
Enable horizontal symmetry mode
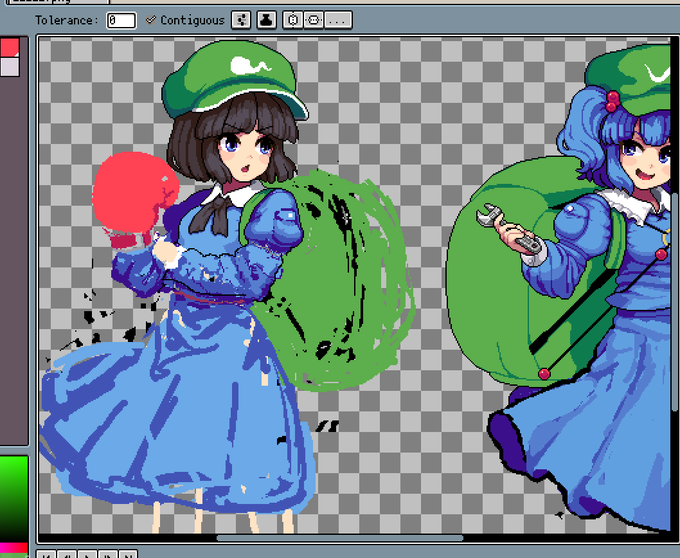pyautogui.click(x=293, y=20)
